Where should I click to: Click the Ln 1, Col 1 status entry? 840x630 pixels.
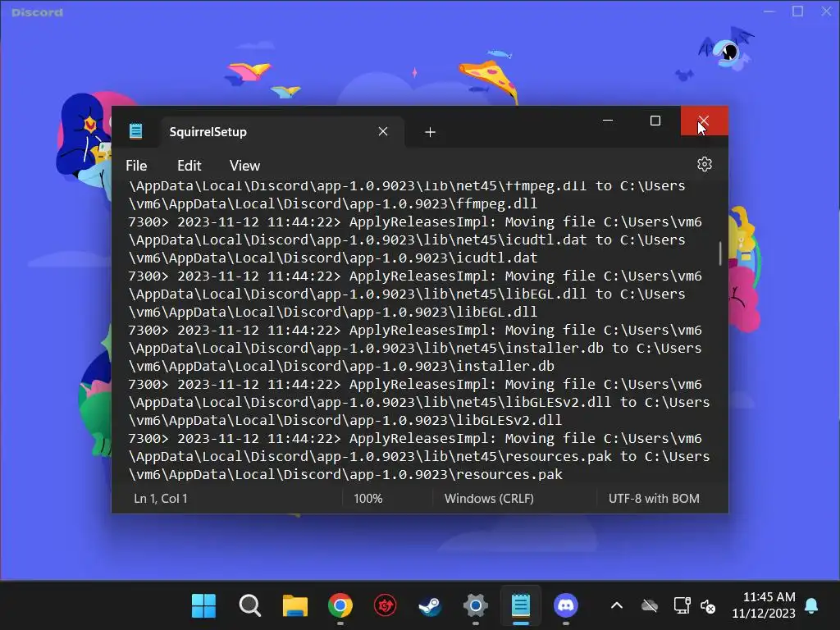[161, 499]
